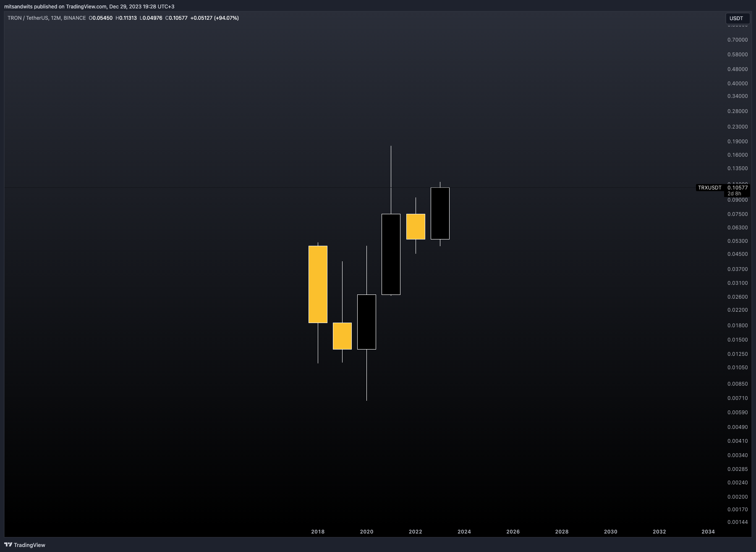Screen dimensions: 756x552
Task: Click the 2020 time axis label
Action: 366,532
